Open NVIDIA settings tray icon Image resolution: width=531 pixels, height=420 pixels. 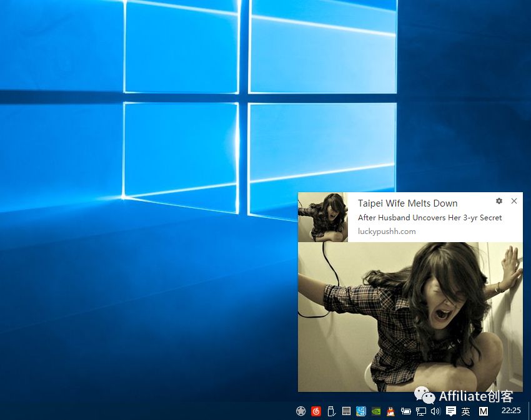tap(376, 411)
